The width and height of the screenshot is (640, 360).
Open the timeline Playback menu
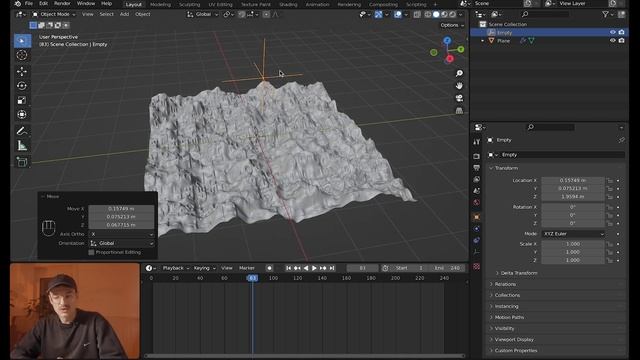tap(176, 268)
